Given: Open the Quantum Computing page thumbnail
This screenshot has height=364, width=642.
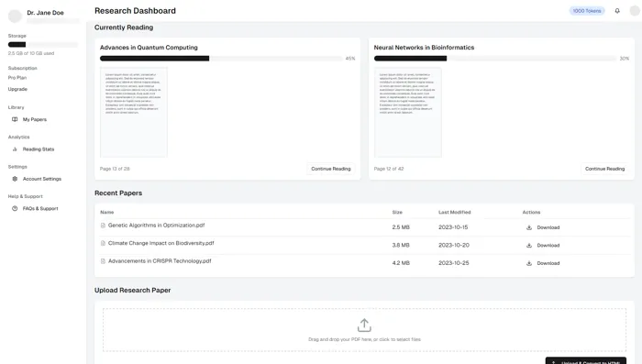Looking at the screenshot, I should [134, 112].
